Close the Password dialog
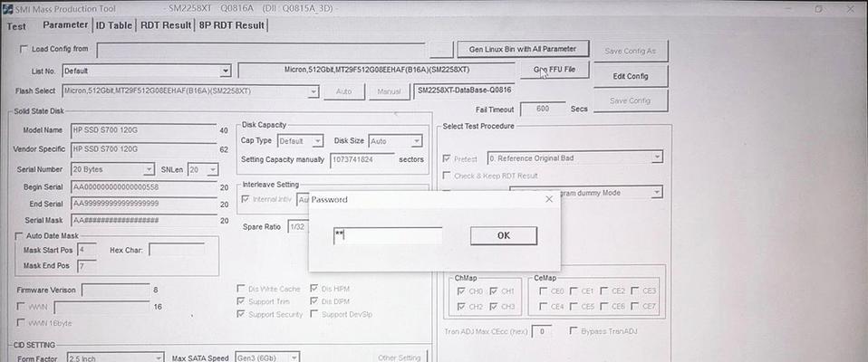868x362 pixels. 548,199
